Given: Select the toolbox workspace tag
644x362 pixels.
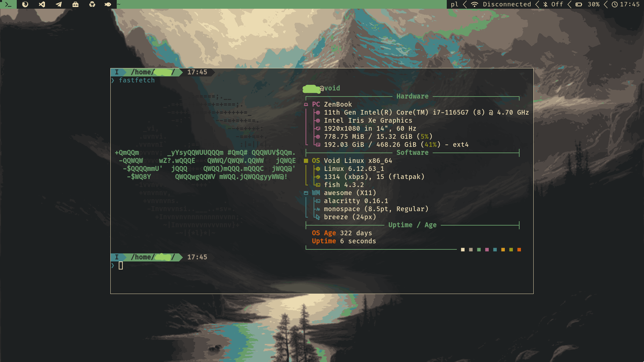Looking at the screenshot, I should 75,4.
